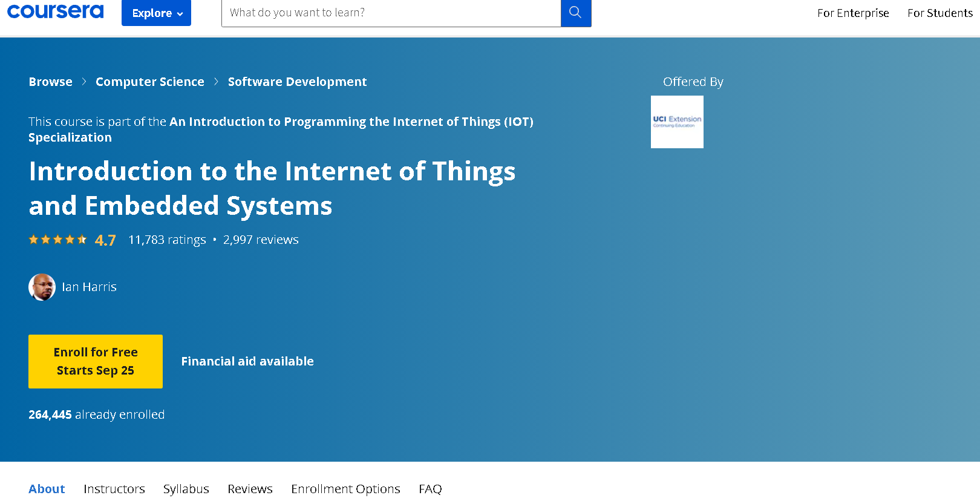Viewport: 980px width, 498px height.
Task: Click the star rating icons
Action: [x=58, y=240]
